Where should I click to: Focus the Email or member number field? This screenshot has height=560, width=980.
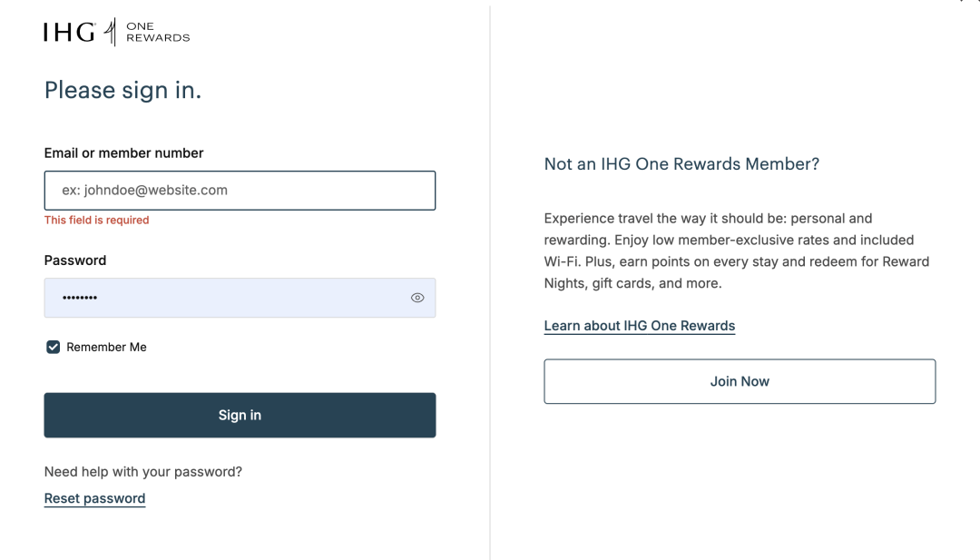pos(240,190)
